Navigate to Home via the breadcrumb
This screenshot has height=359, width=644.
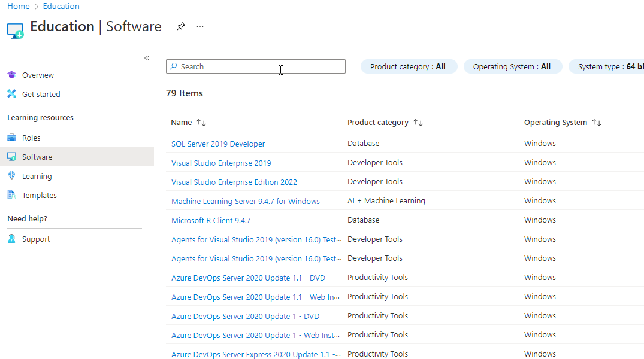(x=18, y=6)
